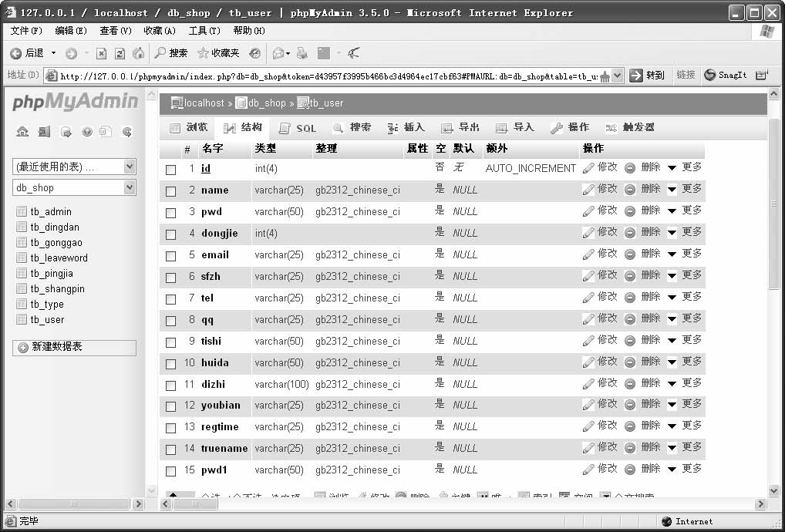The width and height of the screenshot is (785, 532).
Task: Click the Go arrow button beside address bar
Action: coord(636,76)
